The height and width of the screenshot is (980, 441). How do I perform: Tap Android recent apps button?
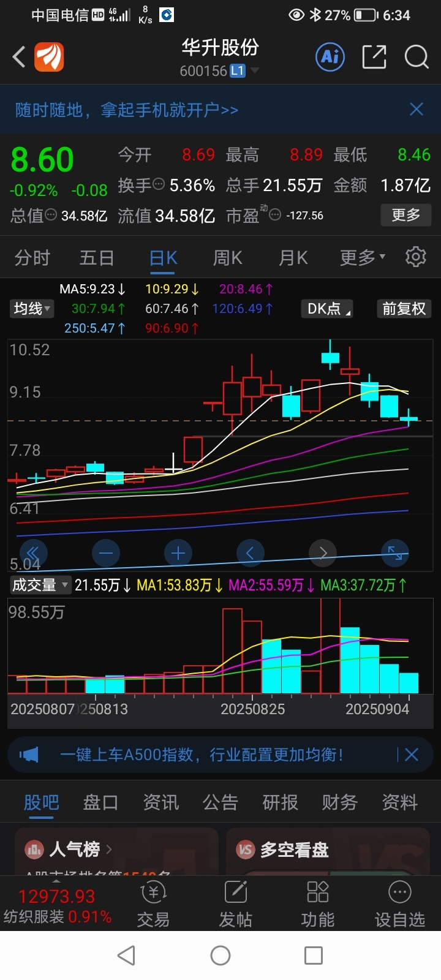coord(314,956)
